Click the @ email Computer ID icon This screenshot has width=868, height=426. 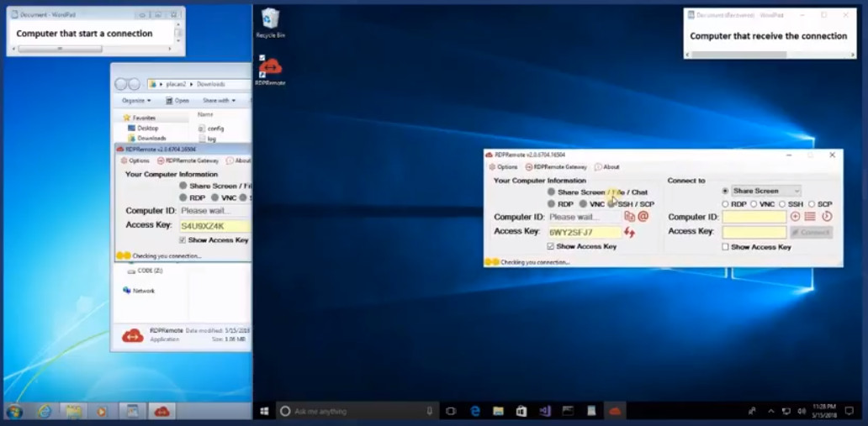[643, 216]
